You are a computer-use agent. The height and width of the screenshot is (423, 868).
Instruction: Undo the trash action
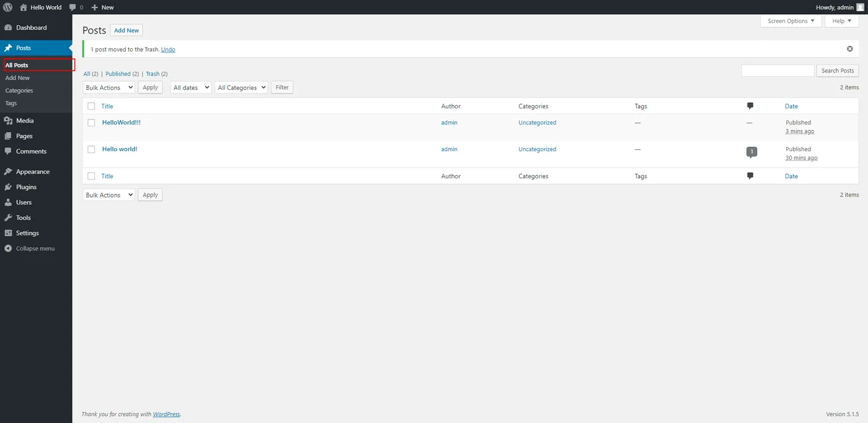tap(168, 50)
